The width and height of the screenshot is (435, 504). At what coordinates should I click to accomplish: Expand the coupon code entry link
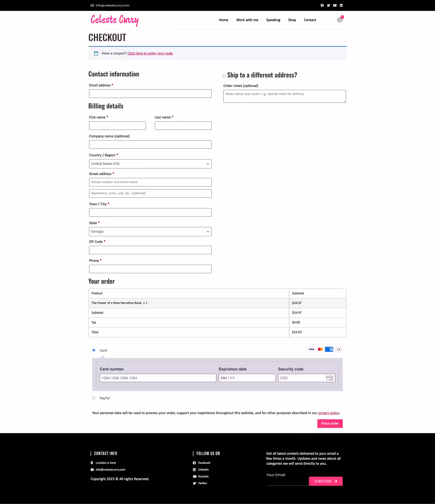(150, 53)
